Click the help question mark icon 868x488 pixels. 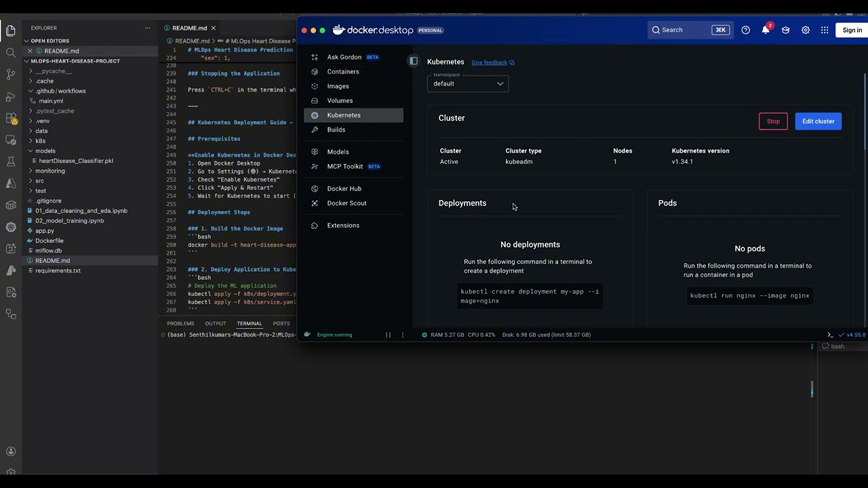746,30
